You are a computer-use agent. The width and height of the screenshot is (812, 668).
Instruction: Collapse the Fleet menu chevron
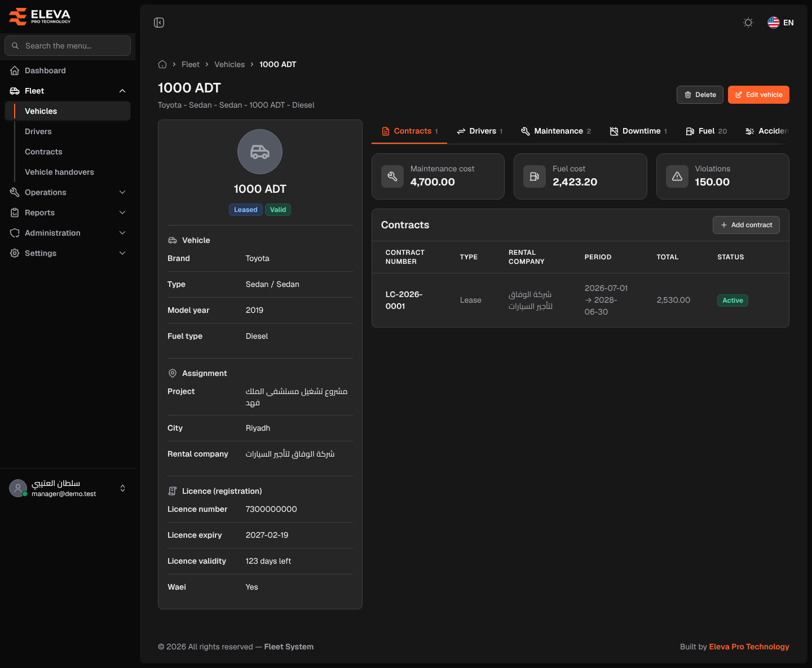122,91
